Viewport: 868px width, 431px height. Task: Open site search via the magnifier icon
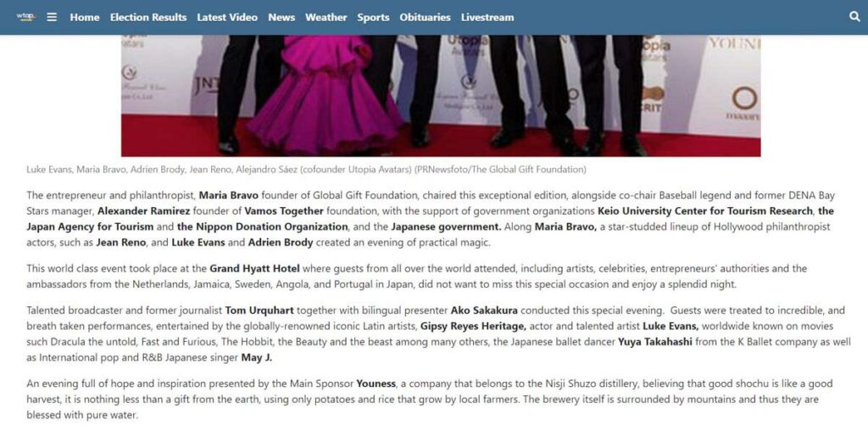tap(854, 17)
